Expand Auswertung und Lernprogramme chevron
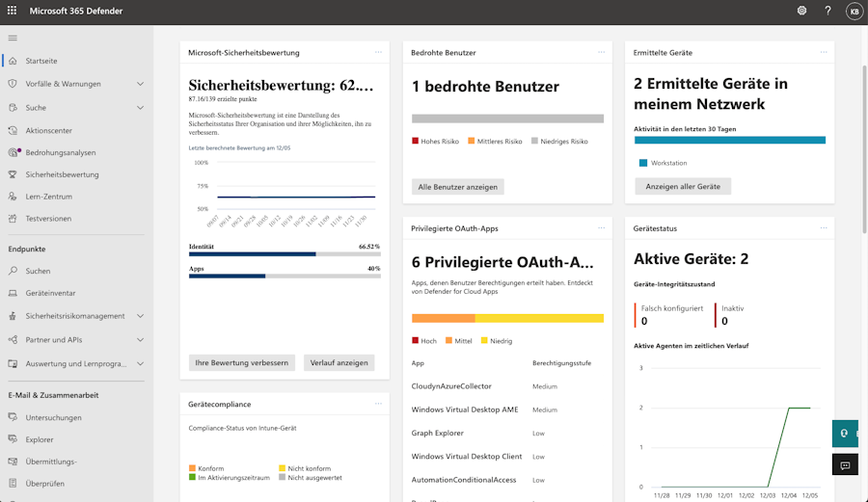Viewport: 868px width, 502px height. (140, 364)
